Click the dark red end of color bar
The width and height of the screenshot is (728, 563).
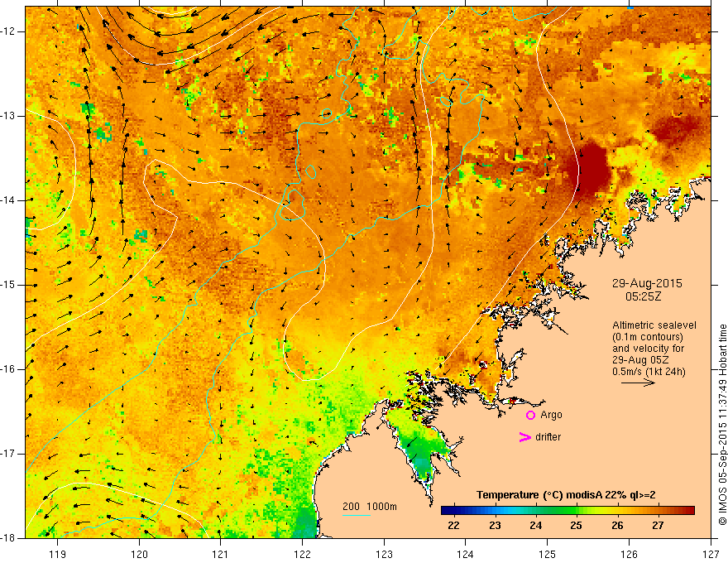click(689, 510)
